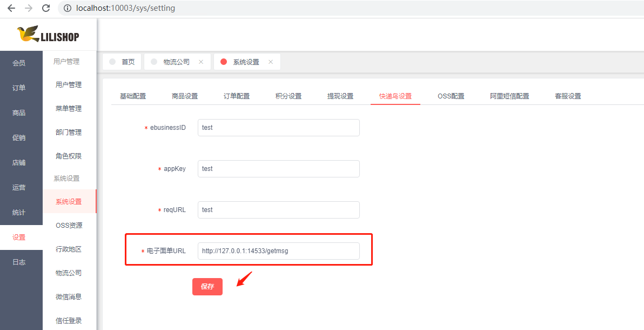Screen dimensions: 644x330
Task: Open the 阿里短信配置 settings tab
Action: [509, 96]
